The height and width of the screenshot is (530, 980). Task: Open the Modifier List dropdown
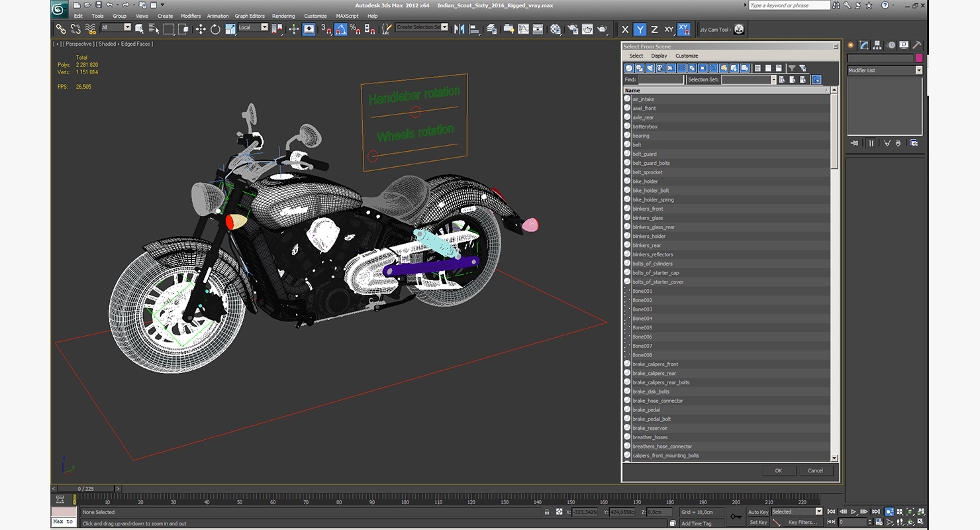[885, 70]
